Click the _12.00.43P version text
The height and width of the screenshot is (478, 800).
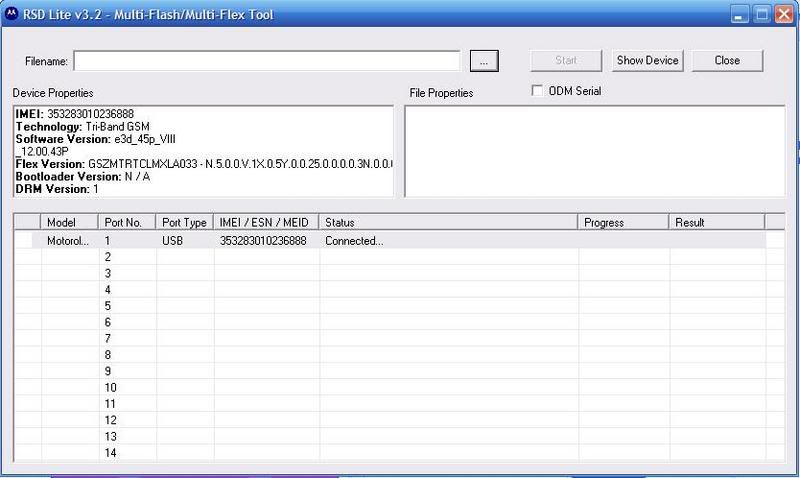[x=42, y=152]
